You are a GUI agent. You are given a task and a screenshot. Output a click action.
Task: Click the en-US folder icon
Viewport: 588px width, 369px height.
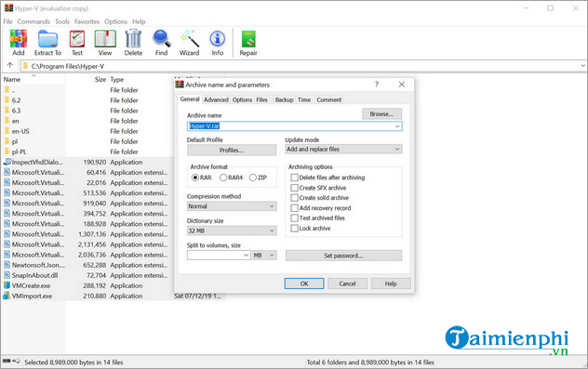[x=7, y=131]
